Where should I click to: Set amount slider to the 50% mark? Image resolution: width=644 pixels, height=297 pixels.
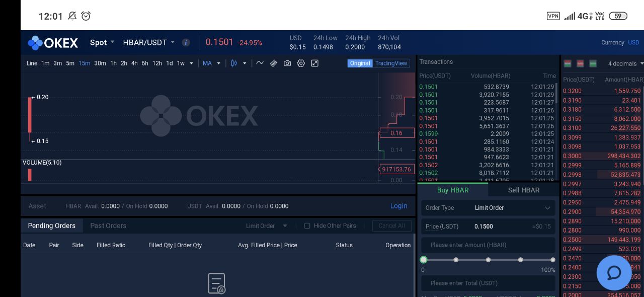(x=488, y=260)
